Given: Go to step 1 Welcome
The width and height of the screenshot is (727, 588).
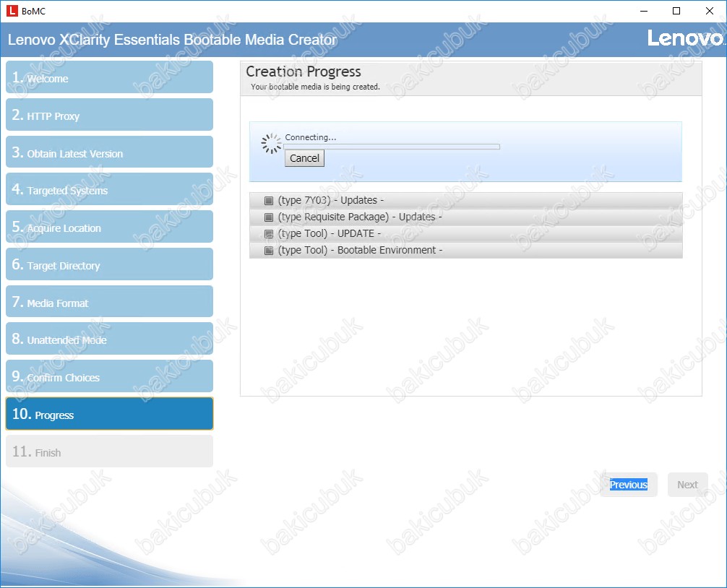Looking at the screenshot, I should pyautogui.click(x=109, y=77).
